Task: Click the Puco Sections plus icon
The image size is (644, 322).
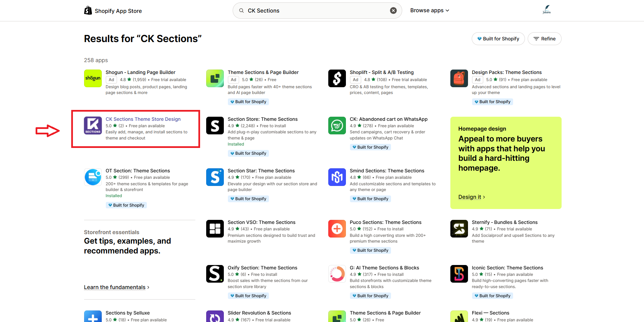Action: (x=337, y=229)
